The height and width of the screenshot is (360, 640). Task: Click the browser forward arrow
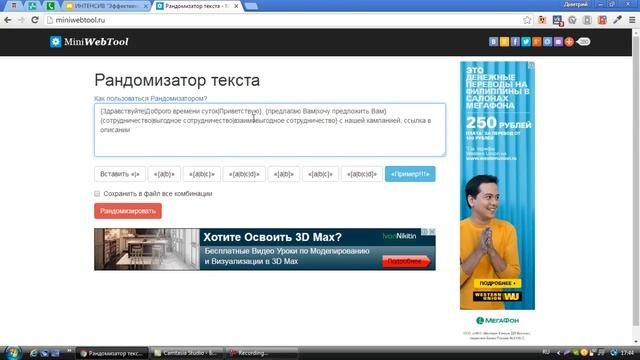tap(21, 20)
